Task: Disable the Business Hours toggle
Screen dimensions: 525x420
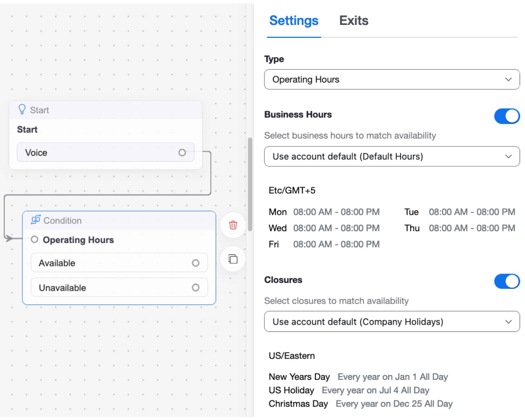Action: click(x=506, y=116)
